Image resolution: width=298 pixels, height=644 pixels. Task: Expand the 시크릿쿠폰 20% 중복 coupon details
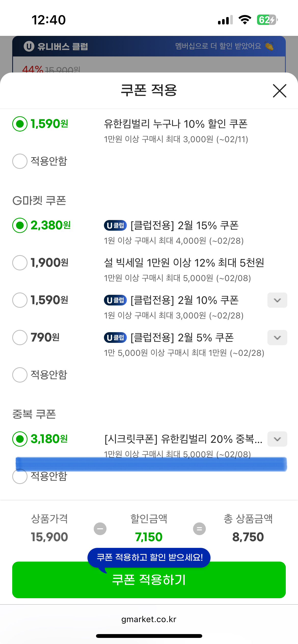pyautogui.click(x=277, y=439)
